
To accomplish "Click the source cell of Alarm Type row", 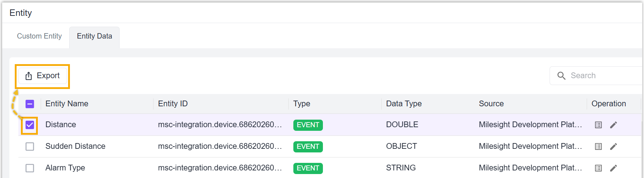I will [530, 168].
